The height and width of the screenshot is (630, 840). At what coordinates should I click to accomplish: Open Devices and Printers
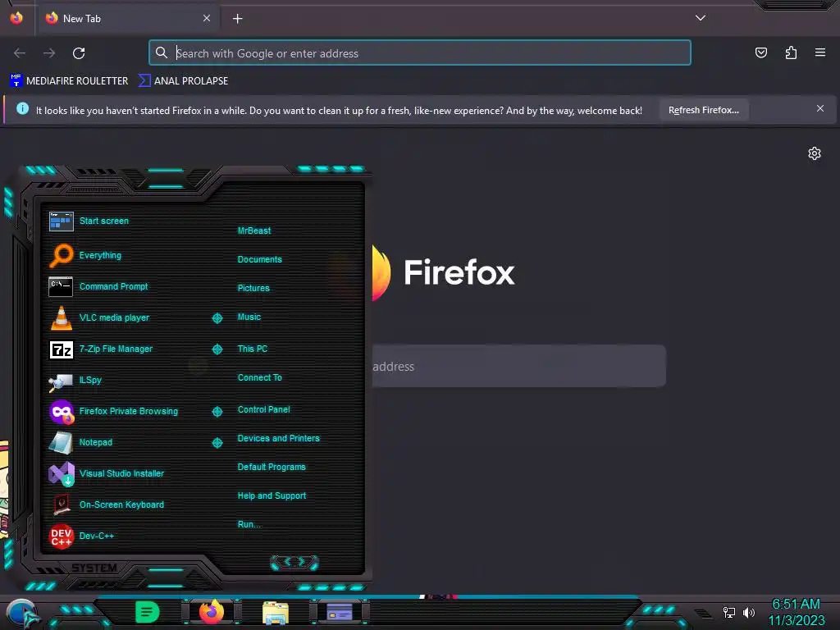[x=279, y=438]
